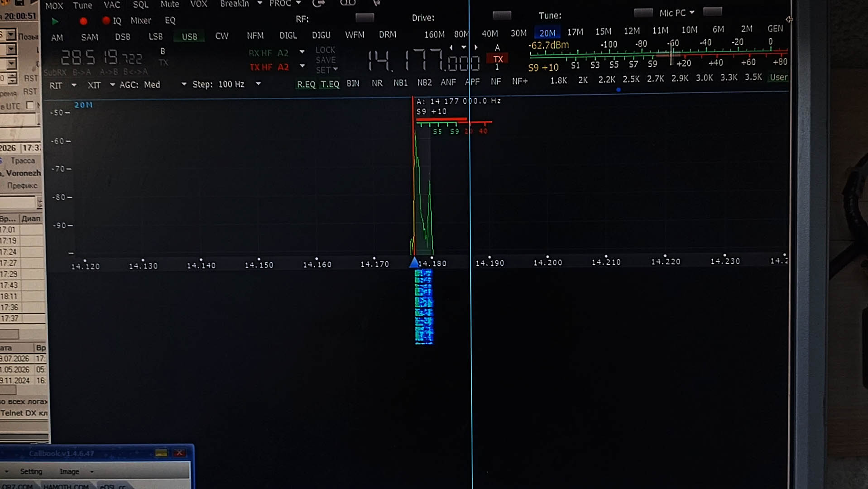Switch to the 17M band
Screen dimensions: 868x489
575,32
